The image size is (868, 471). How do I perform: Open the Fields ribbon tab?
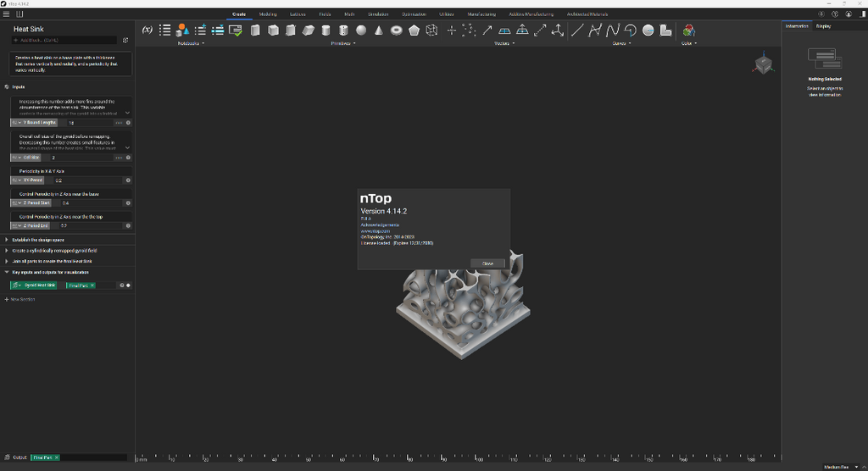click(x=325, y=14)
